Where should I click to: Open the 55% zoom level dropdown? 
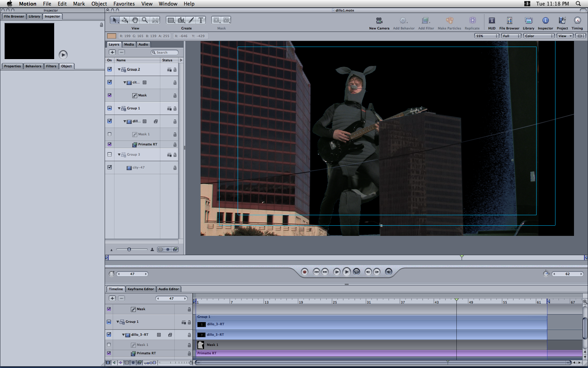(x=486, y=36)
